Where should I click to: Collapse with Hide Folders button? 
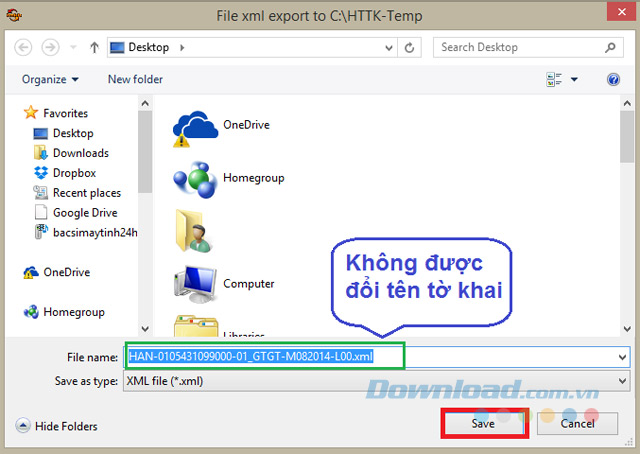coord(57,426)
